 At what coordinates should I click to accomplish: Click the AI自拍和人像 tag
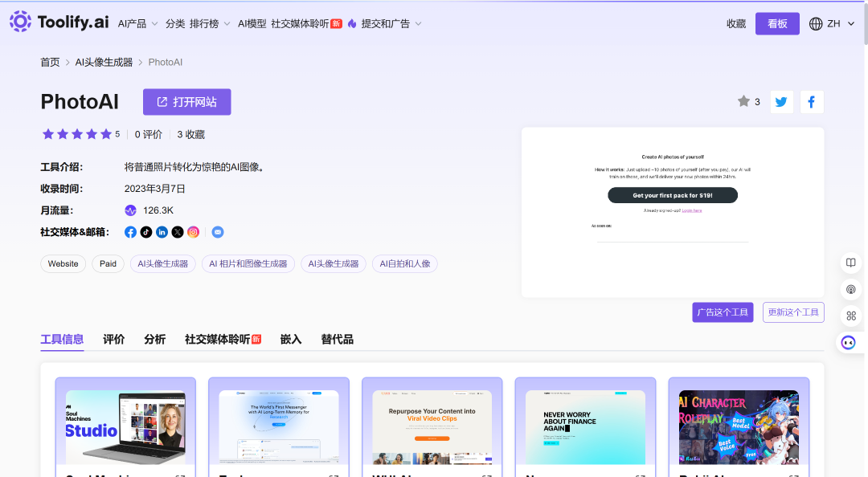click(x=404, y=264)
